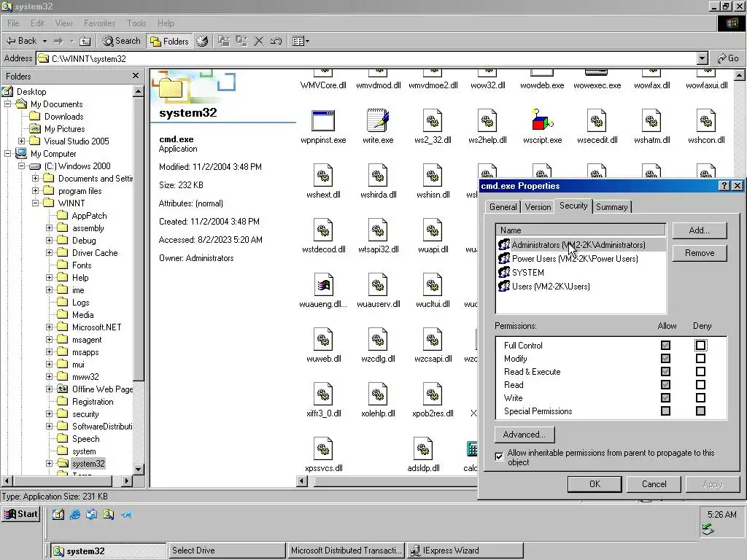This screenshot has width=747, height=560.
Task: Click Cancel in cmd.exe Properties
Action: (x=654, y=484)
